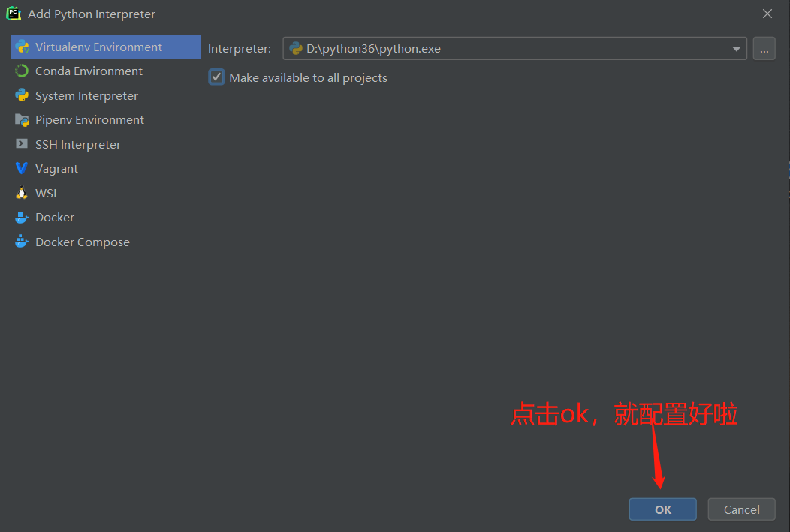Click the Conda Environment ring icon
790x532 pixels.
(x=22, y=71)
